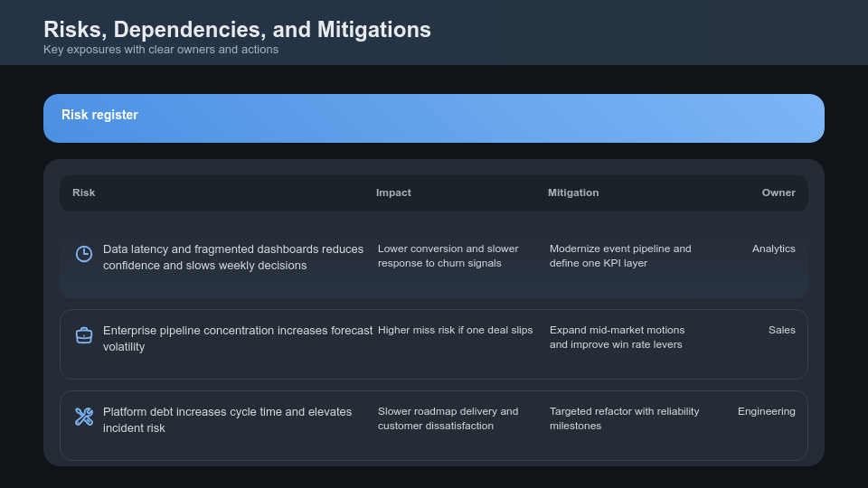Select the Engineering owner label
Screen dimensions: 868x488
pyautogui.click(x=767, y=411)
